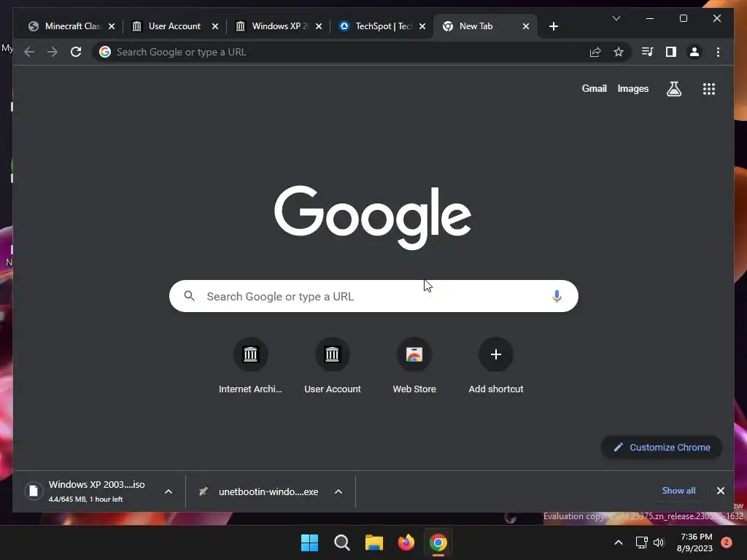Reload the current page
This screenshot has width=747, height=560.
point(76,52)
